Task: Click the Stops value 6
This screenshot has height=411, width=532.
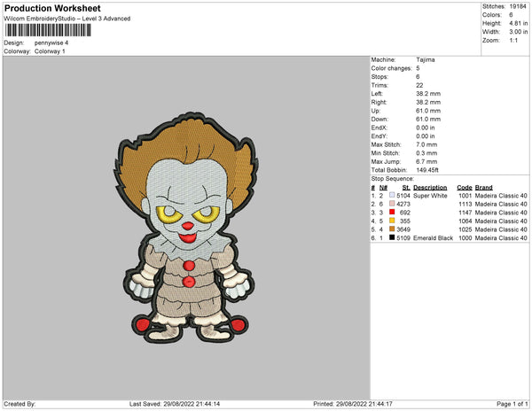Action: 418,76
